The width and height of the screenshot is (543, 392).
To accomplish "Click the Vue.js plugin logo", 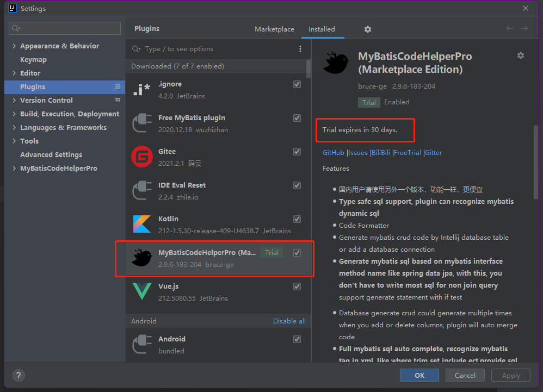I will pos(142,291).
